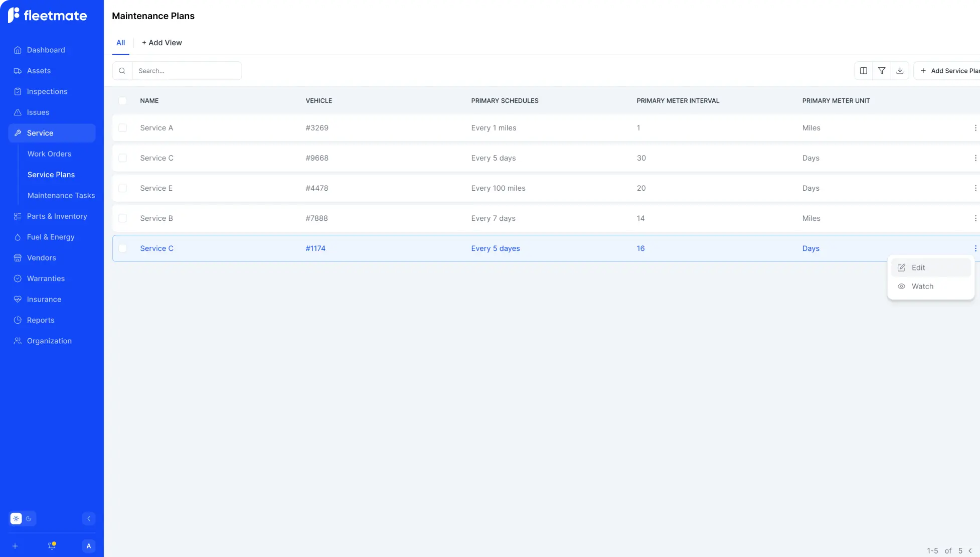Screen dimensions: 980x557
Task: Select all rows with header checkbox
Action: tap(122, 101)
